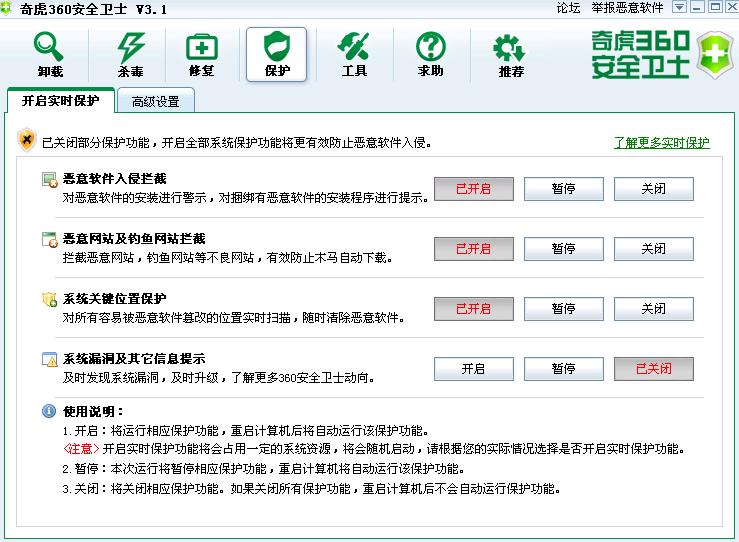Enable 系统漏洞及其它信息提示 with 开启
This screenshot has width=739, height=542.
474,369
